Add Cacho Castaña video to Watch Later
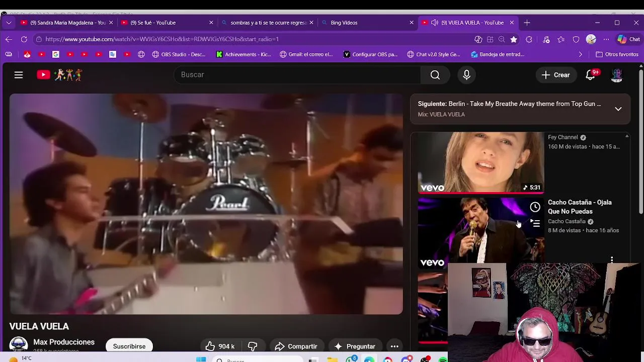 (x=535, y=207)
